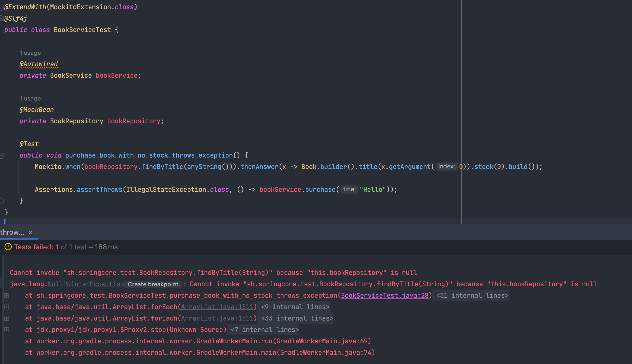Click the underlined @Autowired annotation
This screenshot has width=632, height=364.
[39, 64]
